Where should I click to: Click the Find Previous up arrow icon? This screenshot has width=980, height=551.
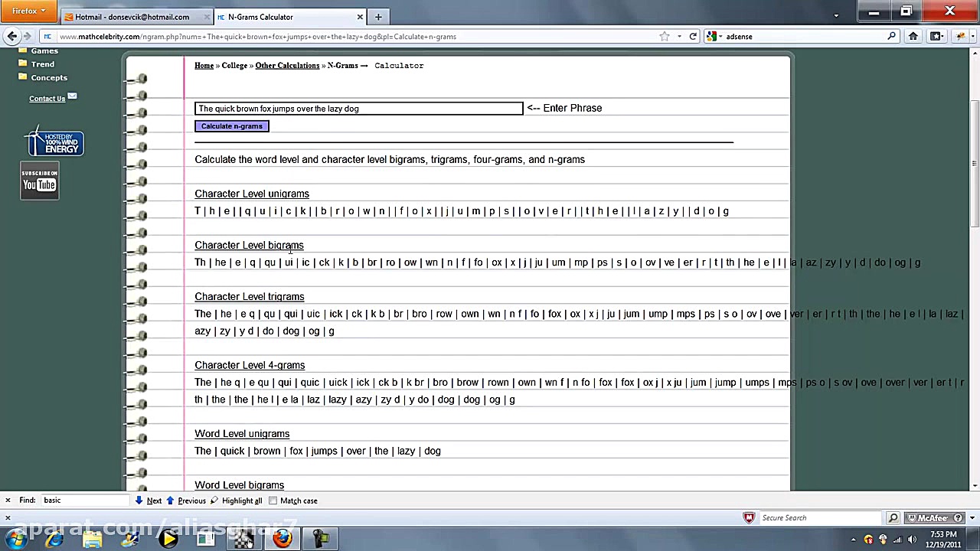170,500
